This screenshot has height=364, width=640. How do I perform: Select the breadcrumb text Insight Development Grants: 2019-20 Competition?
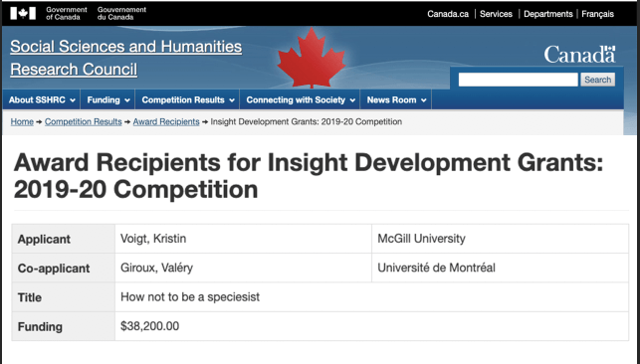(x=307, y=122)
